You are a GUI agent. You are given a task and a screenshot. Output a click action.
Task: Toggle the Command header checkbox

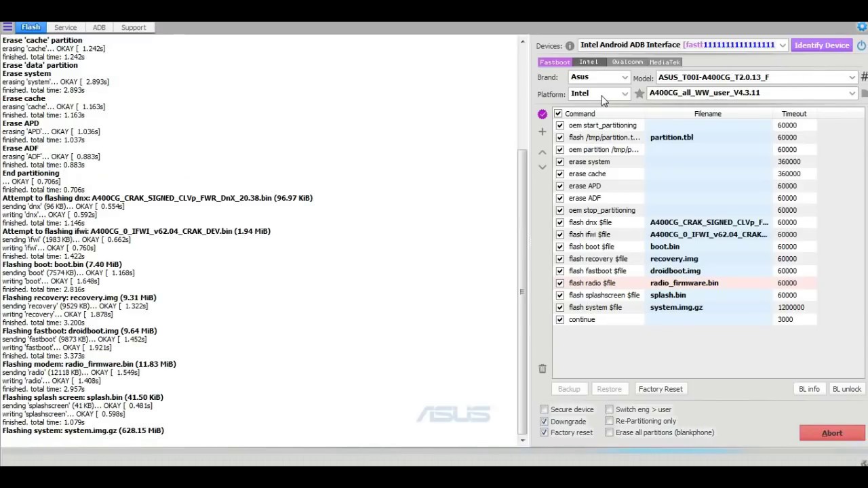point(558,114)
